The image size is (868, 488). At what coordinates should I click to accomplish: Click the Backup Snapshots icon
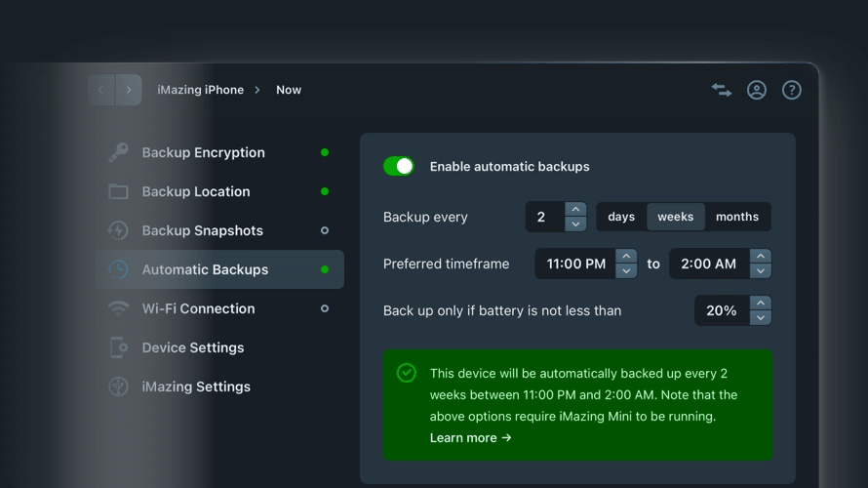point(118,230)
